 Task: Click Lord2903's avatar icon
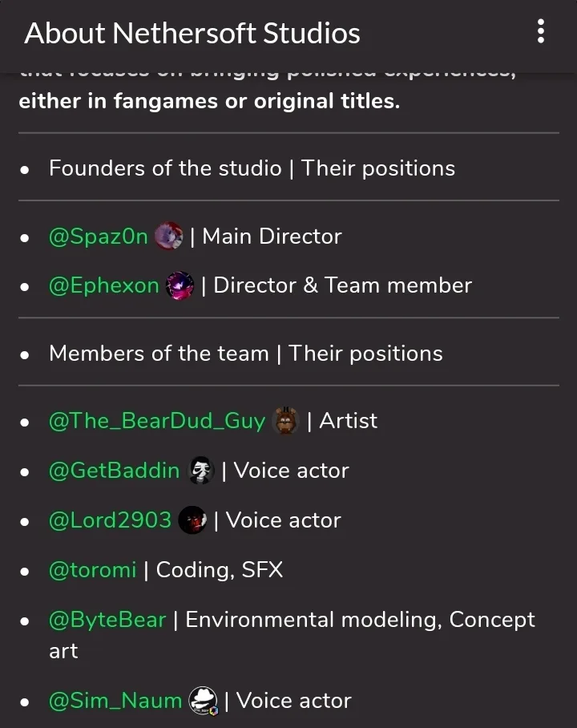pos(192,520)
